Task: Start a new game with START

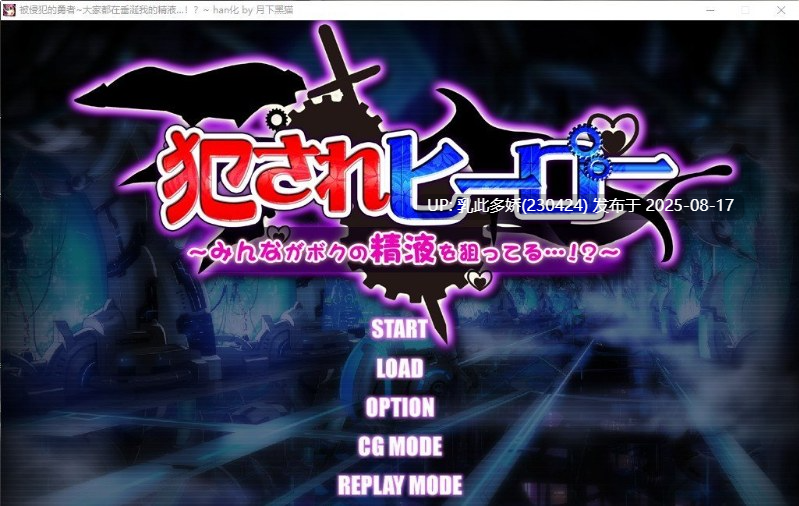Action: point(399,329)
